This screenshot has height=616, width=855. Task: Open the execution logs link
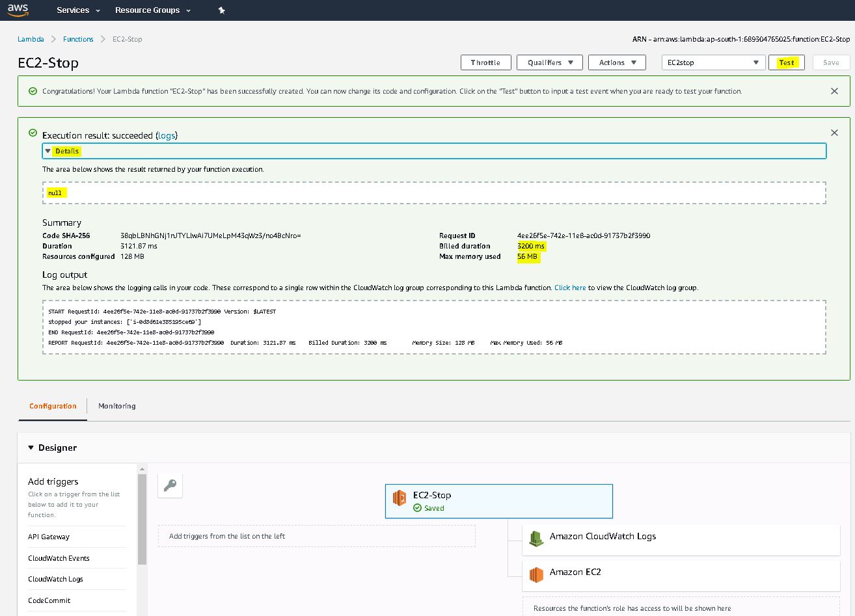point(167,135)
